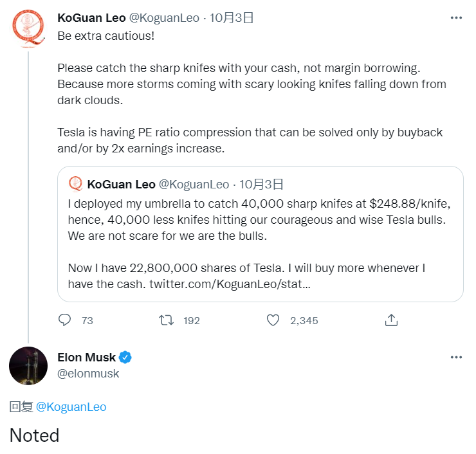Open more options on Elon Musk's tweet
This screenshot has height=454, width=476.
point(456,358)
